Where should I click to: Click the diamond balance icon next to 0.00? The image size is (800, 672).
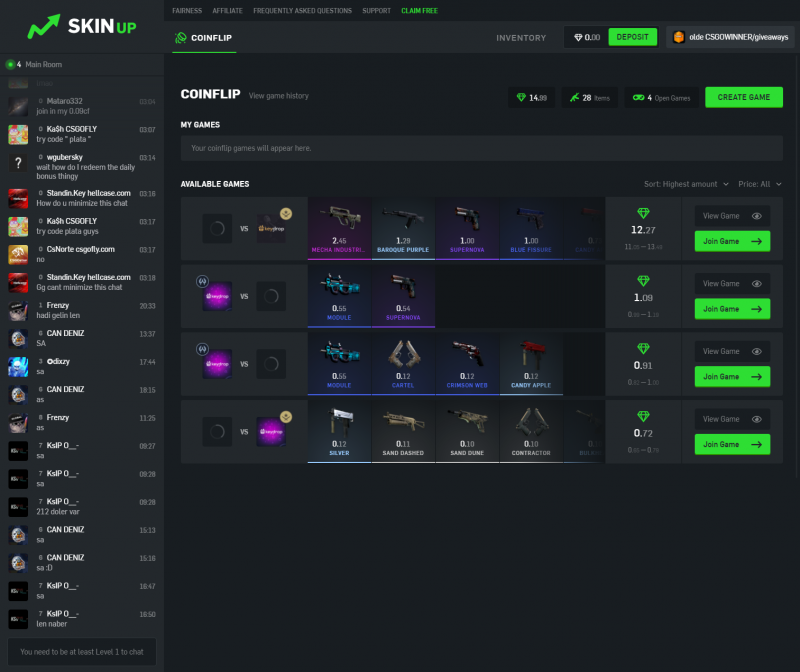coord(578,37)
